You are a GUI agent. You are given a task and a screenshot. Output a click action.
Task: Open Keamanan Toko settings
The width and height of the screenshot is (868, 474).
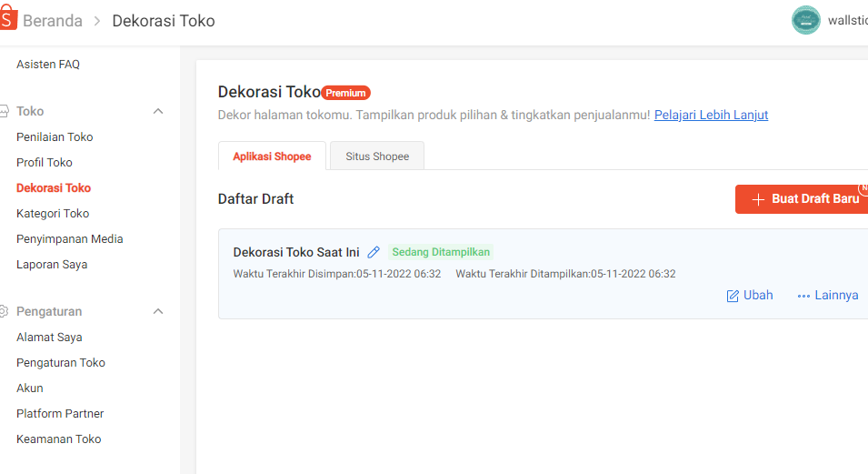coord(59,439)
